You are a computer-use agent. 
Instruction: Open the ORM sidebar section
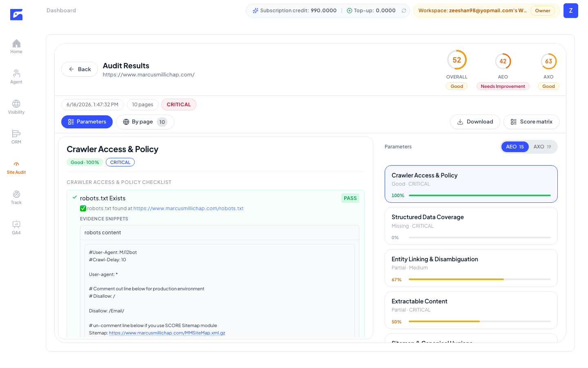click(16, 137)
